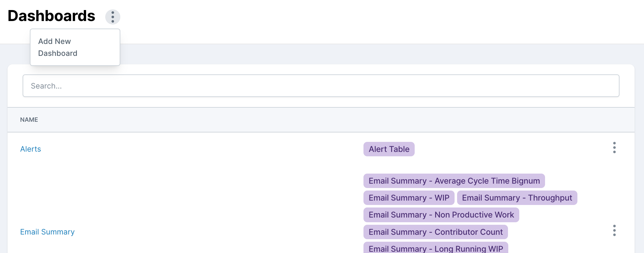Click the Non Productive Work tag
Image resolution: width=644 pixels, height=253 pixels.
coord(441,215)
